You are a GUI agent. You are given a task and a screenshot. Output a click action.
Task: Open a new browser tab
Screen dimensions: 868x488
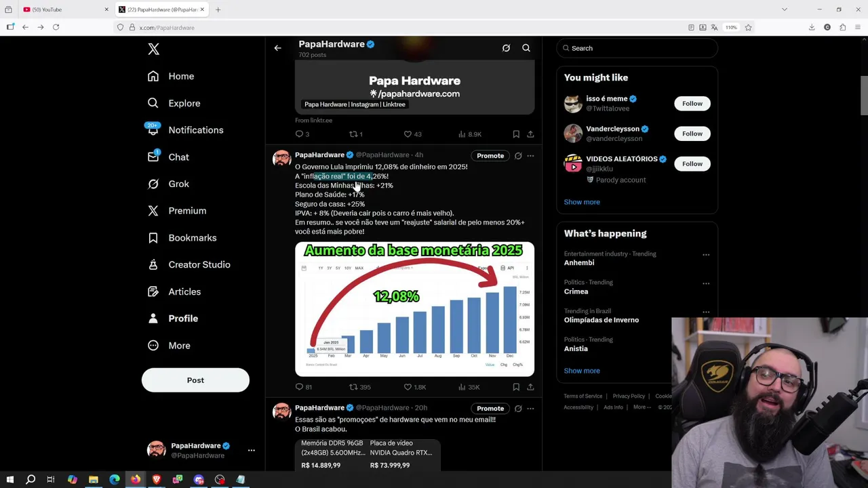point(218,9)
